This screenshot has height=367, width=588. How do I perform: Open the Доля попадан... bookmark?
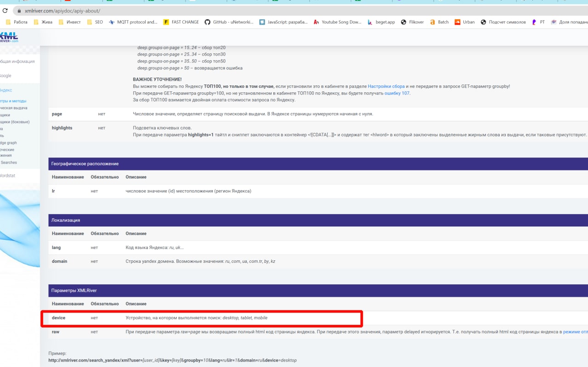pyautogui.click(x=569, y=22)
